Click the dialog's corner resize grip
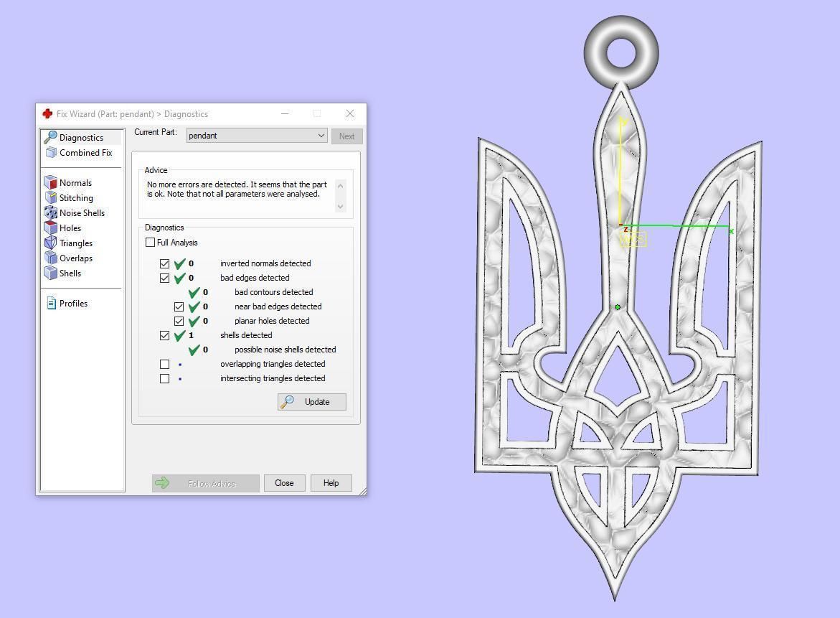Viewport: 840px width, 618px height. tap(363, 491)
